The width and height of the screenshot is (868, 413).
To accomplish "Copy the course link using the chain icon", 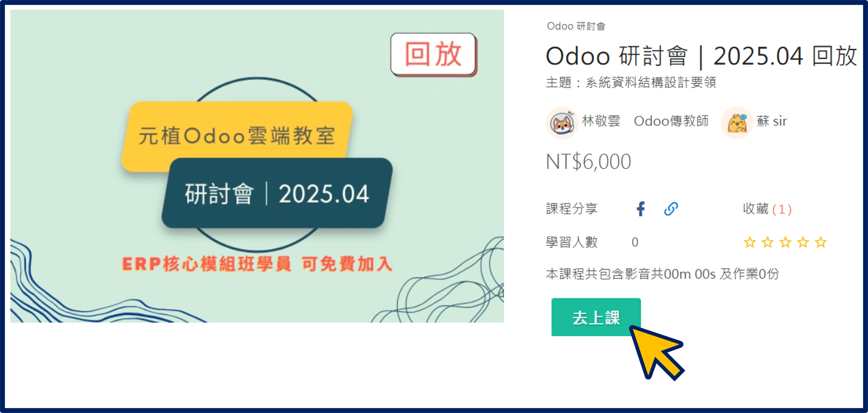I will coord(671,209).
